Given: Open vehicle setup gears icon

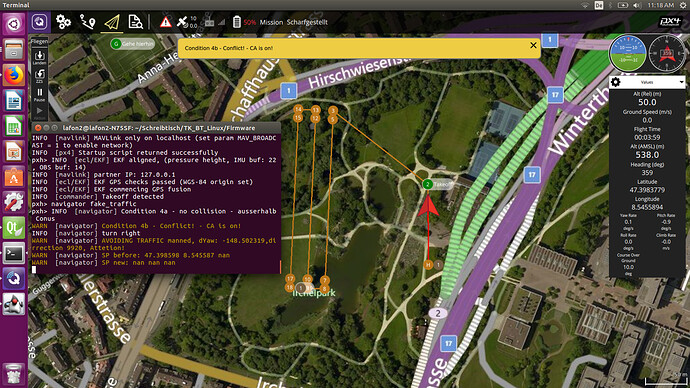Looking at the screenshot, I should pos(63,22).
